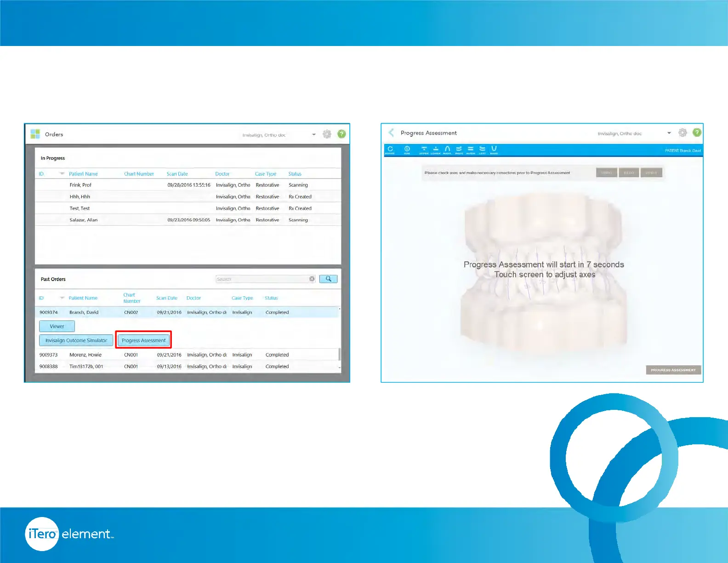Open settings gear in the Orders window

tap(327, 134)
